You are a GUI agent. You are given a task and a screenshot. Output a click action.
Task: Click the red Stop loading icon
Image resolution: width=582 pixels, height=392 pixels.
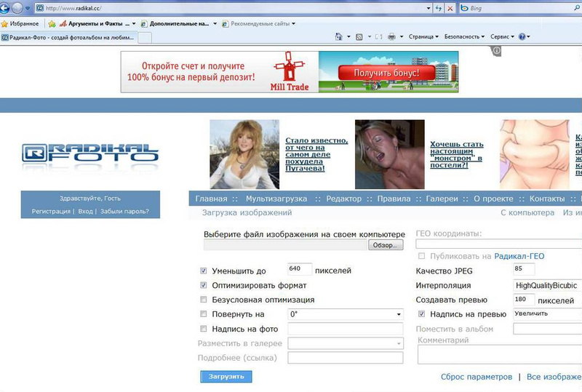[x=450, y=8]
